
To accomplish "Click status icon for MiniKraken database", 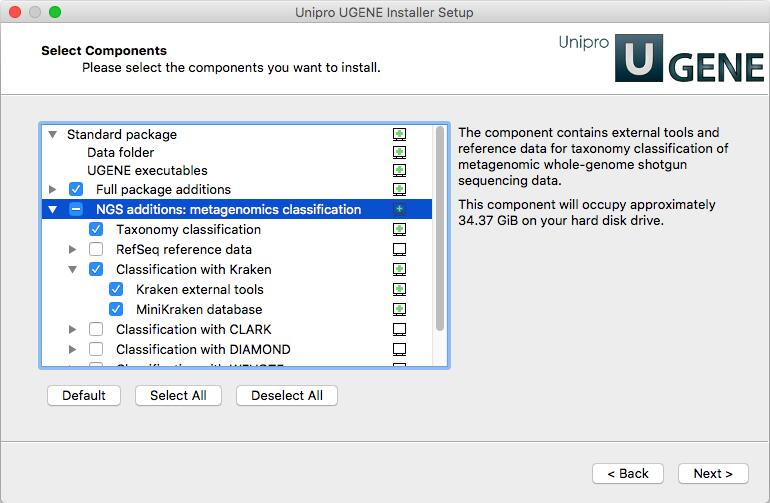I will (x=399, y=309).
